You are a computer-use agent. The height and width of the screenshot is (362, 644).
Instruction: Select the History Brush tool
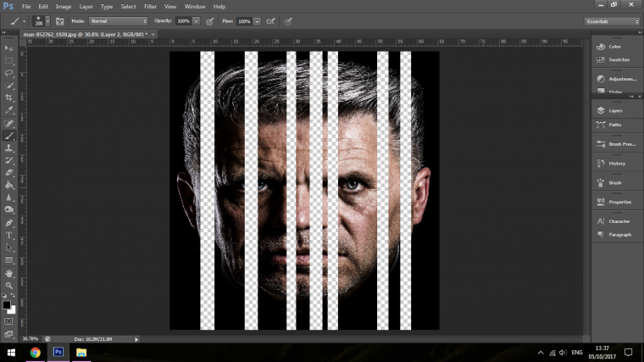pos(8,160)
